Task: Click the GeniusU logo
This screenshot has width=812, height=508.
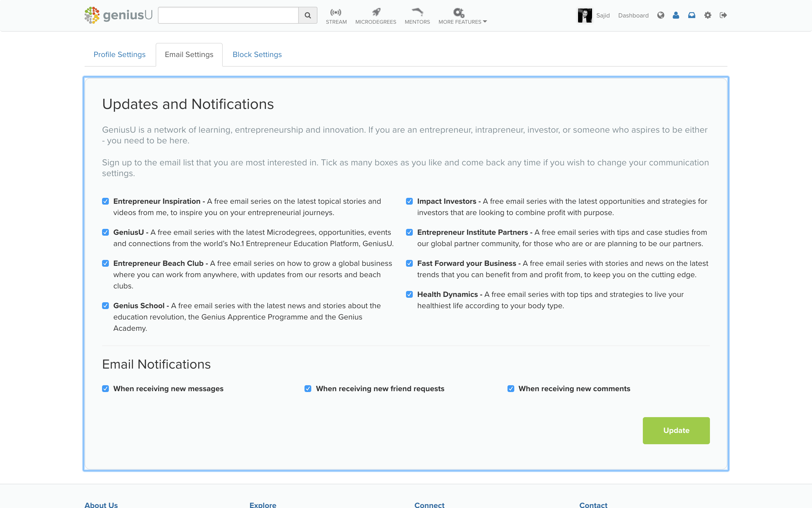Action: coord(118,15)
